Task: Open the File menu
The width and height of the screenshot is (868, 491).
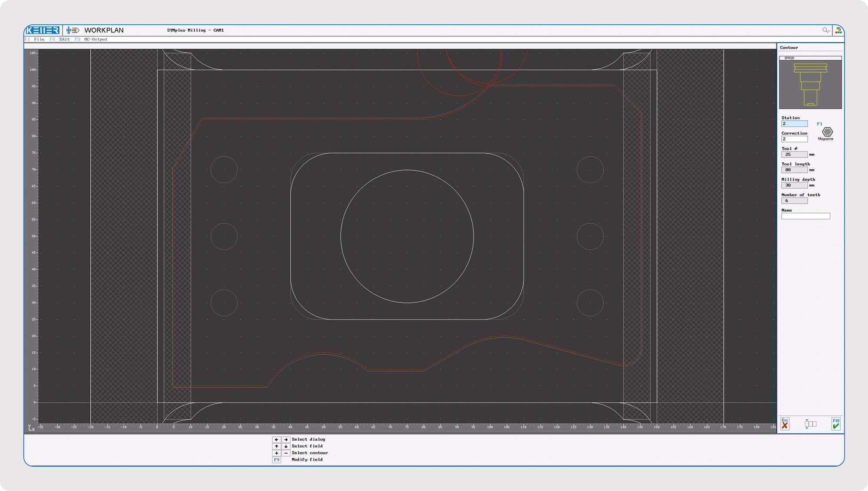Action: pos(39,40)
